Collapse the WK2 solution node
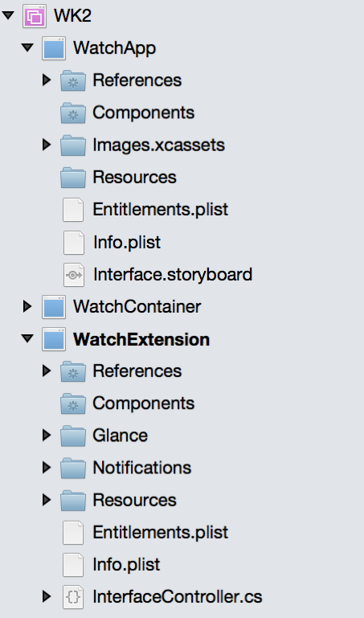Viewport: 364px width, 618px height. coord(8,16)
